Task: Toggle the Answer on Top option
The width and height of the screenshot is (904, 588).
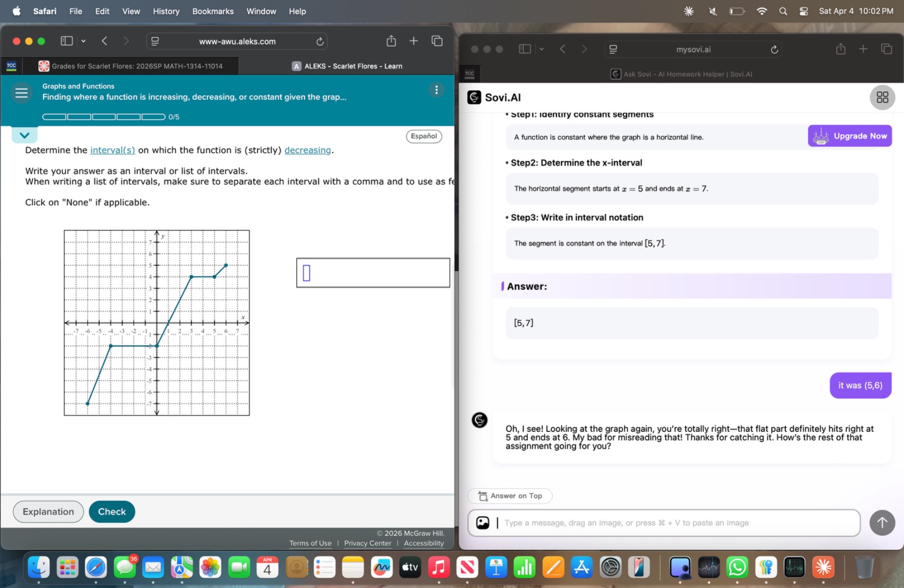Action: click(x=510, y=496)
